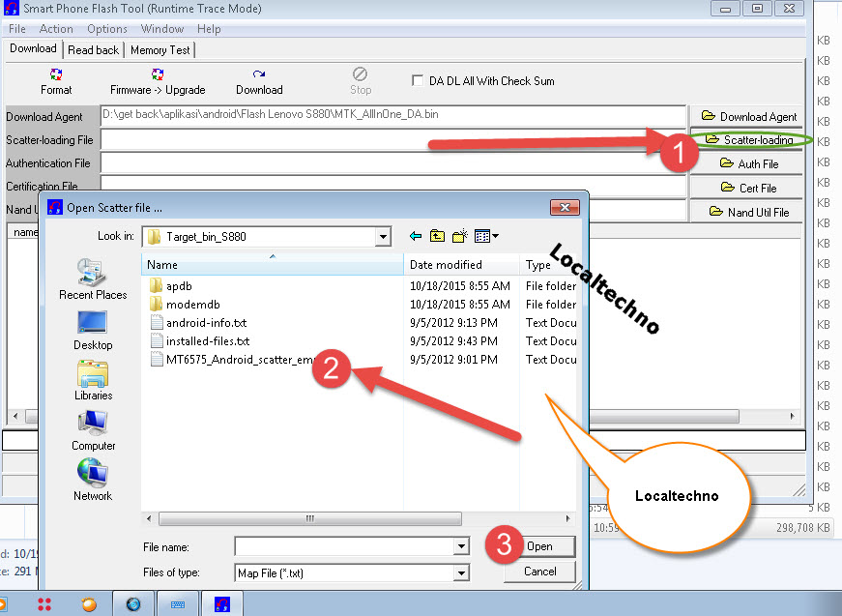Open the Action menu
The image size is (842, 616).
pos(56,29)
